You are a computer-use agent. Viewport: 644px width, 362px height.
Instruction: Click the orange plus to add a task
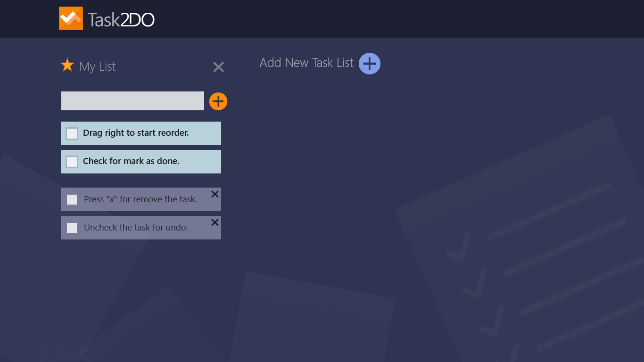(218, 101)
